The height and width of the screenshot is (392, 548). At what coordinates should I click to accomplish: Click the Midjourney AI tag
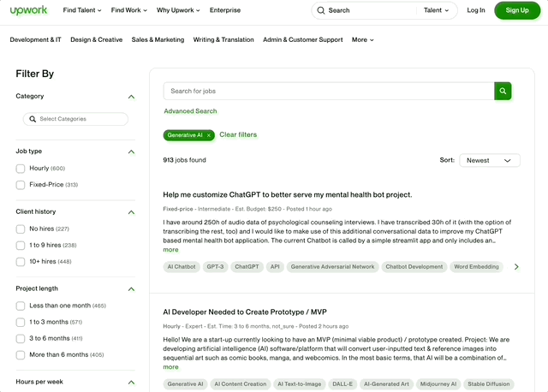coord(438,384)
